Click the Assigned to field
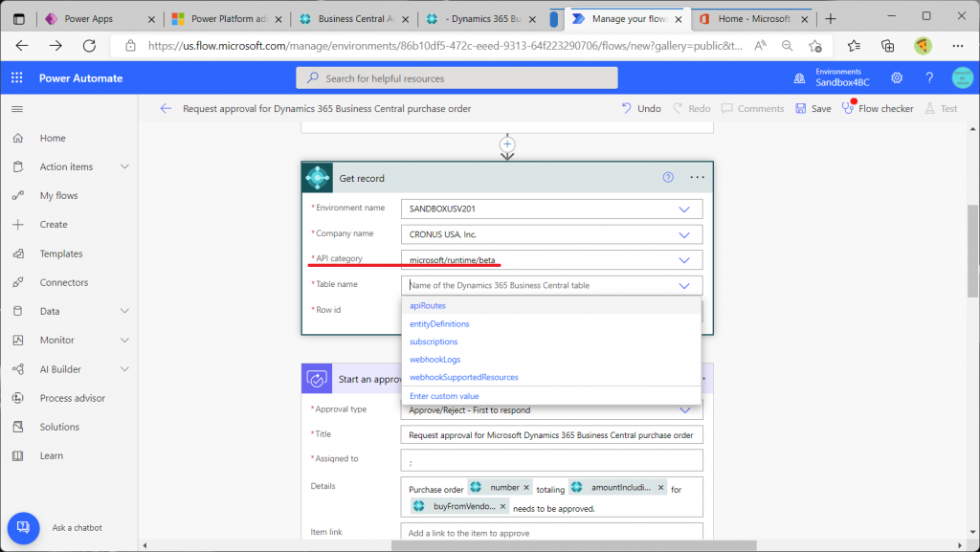This screenshot has height=552, width=980. [x=552, y=460]
